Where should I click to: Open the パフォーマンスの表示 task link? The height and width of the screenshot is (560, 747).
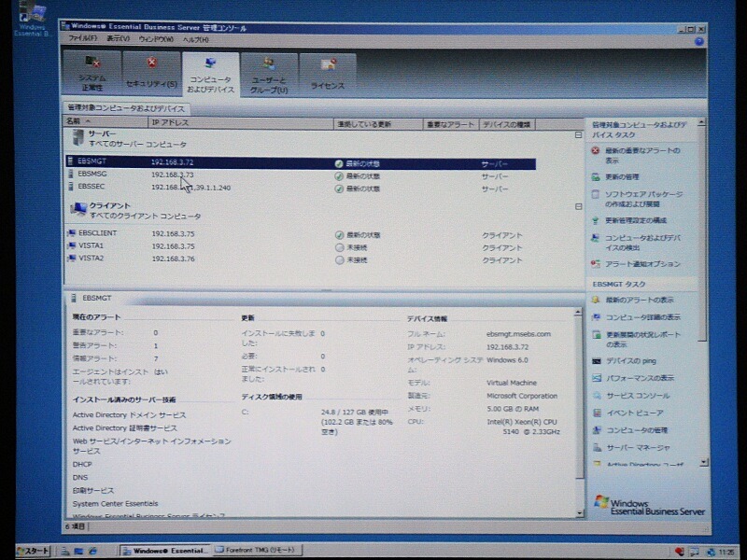pyautogui.click(x=640, y=378)
